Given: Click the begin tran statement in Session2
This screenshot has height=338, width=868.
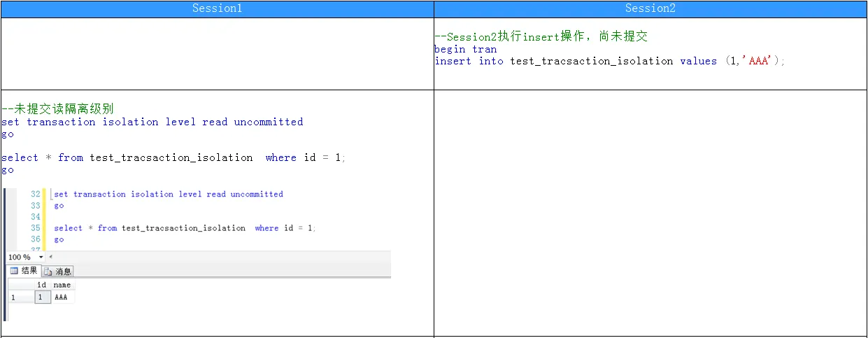Looking at the screenshot, I should 465,49.
